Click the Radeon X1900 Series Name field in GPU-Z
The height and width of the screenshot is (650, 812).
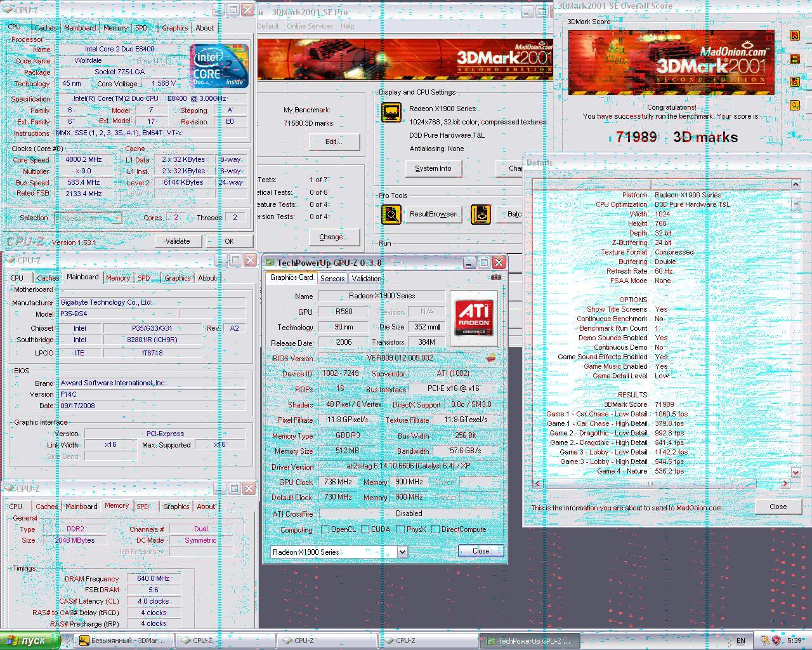click(x=382, y=296)
